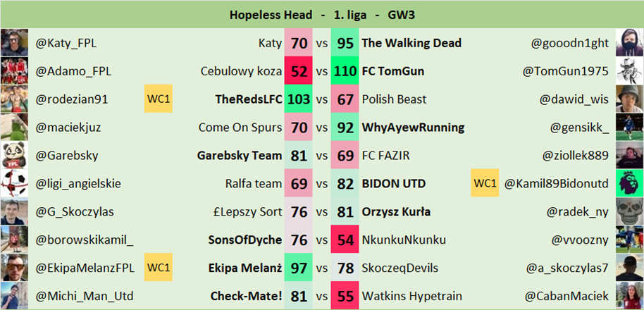Open the profile picture beside @Katy_FPL

tap(14, 44)
